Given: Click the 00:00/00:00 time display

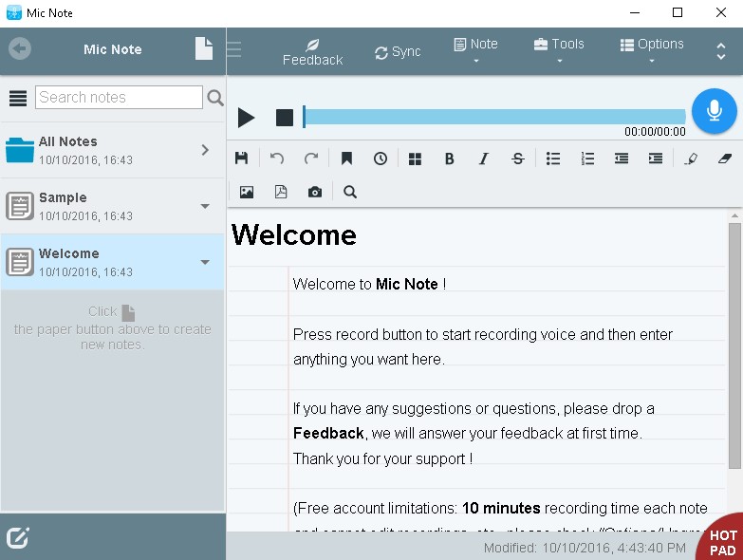Looking at the screenshot, I should click(655, 132).
